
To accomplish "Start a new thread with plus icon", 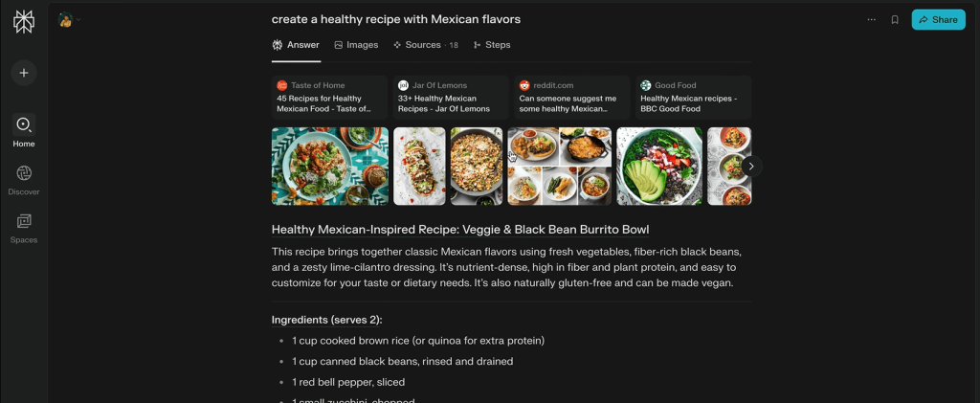I will click(24, 73).
